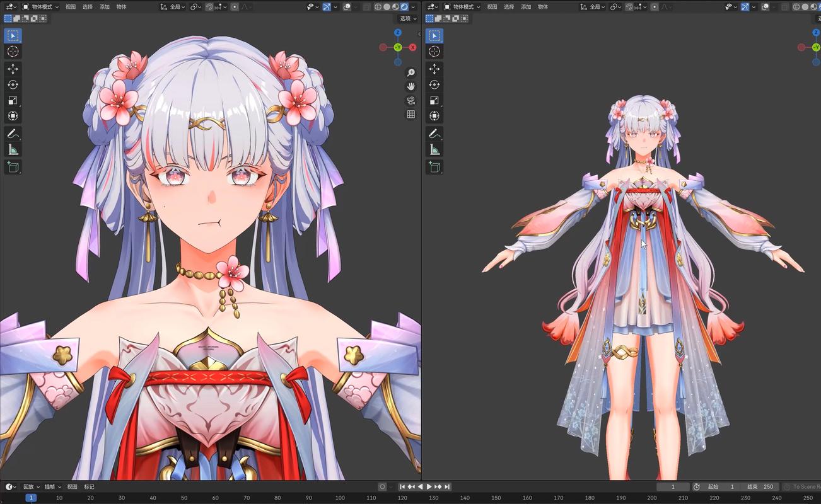
Task: Select the Annotate tool in left viewport
Action: [x=13, y=134]
